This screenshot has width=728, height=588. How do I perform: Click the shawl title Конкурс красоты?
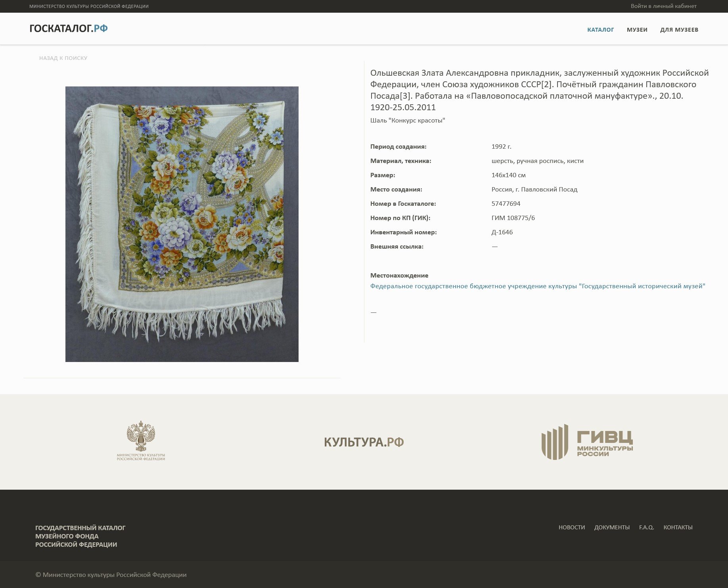point(408,121)
